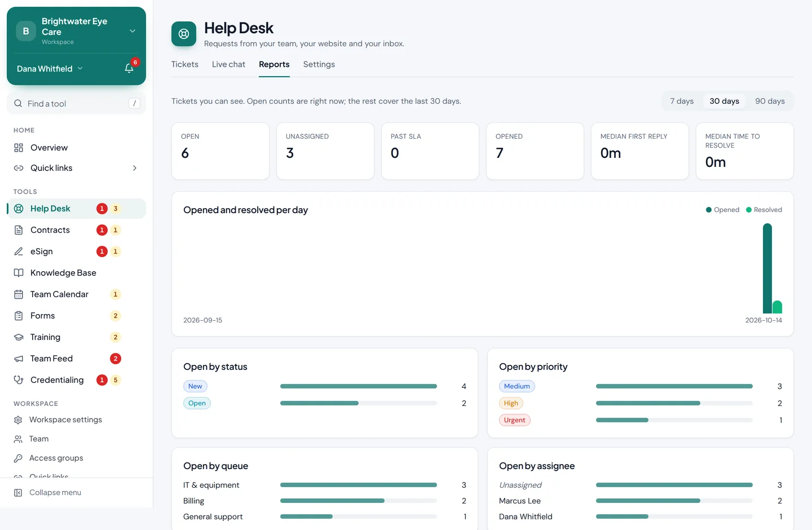Select the 30 days range

(x=724, y=101)
